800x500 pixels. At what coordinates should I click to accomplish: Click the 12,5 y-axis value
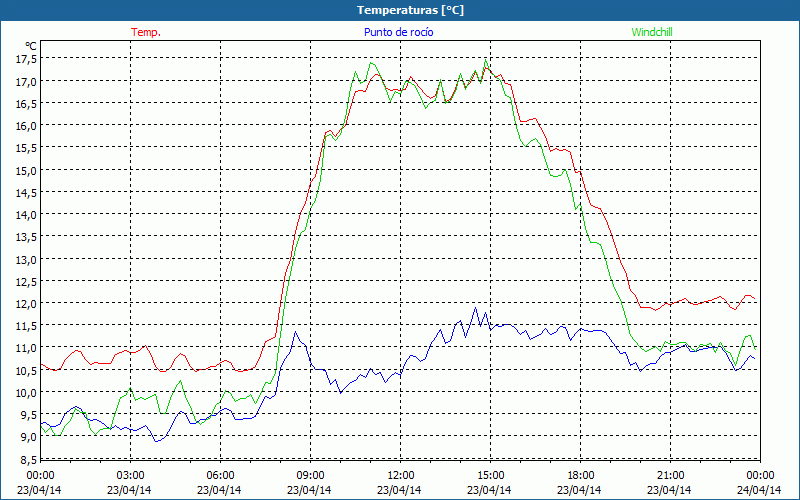[26, 282]
